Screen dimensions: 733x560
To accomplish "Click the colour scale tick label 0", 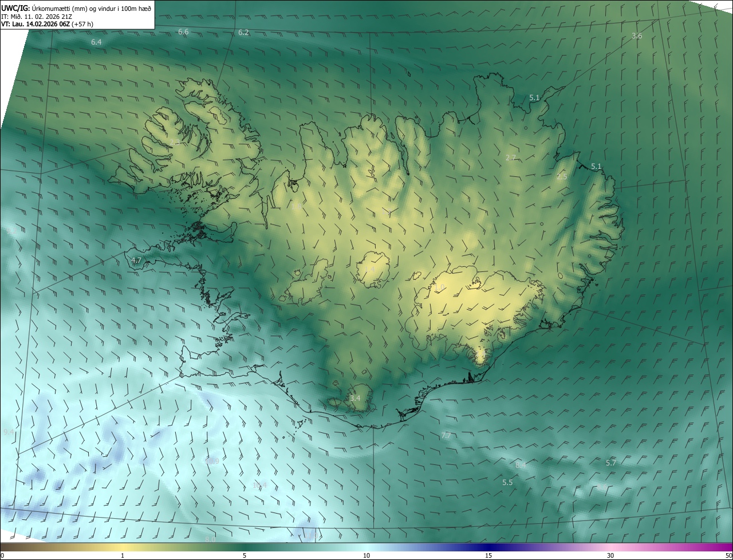I will coord(2,555).
